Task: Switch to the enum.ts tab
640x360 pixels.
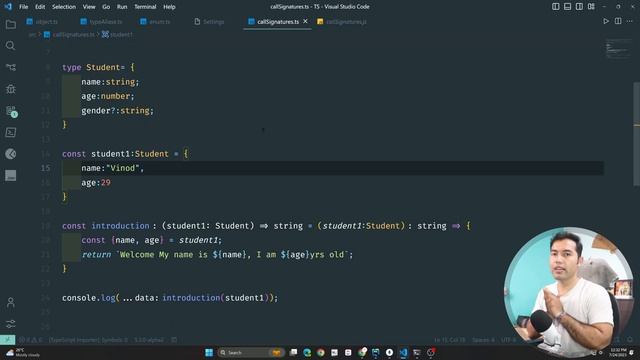Action: click(155, 22)
